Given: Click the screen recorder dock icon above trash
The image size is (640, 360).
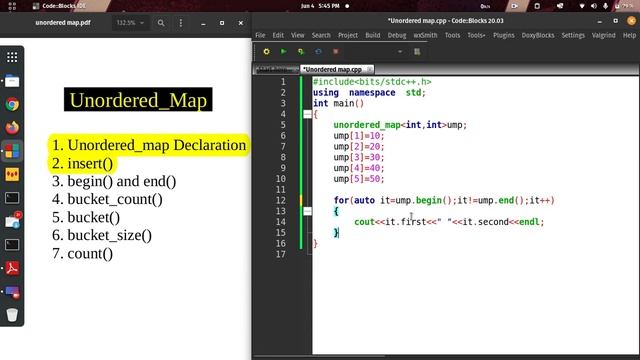Looking at the screenshot, I should (12, 292).
